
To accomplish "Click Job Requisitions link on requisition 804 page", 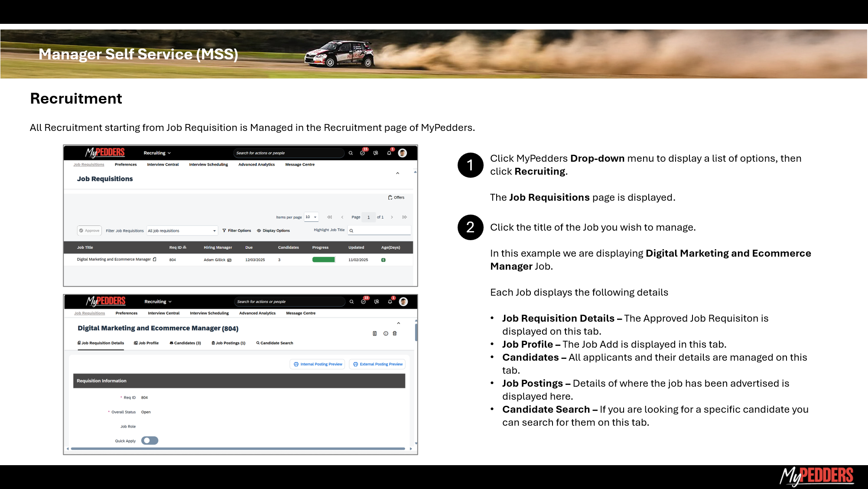I will point(90,313).
